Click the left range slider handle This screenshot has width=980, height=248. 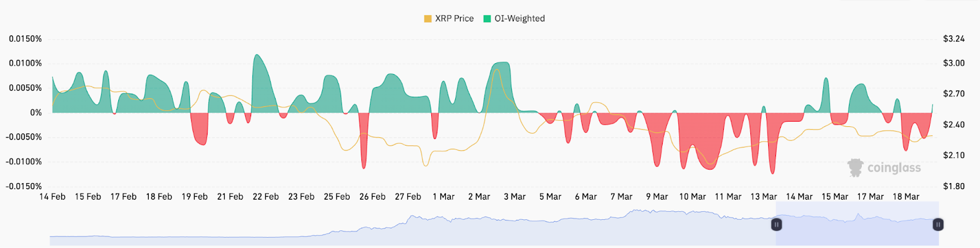tap(776, 225)
